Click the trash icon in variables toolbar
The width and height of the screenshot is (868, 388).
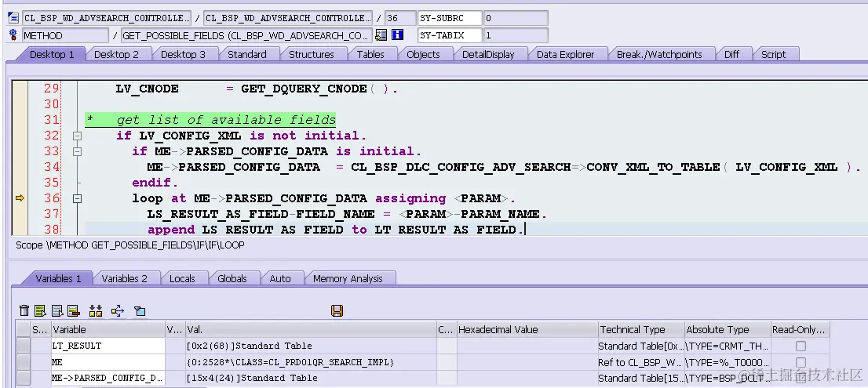24,310
